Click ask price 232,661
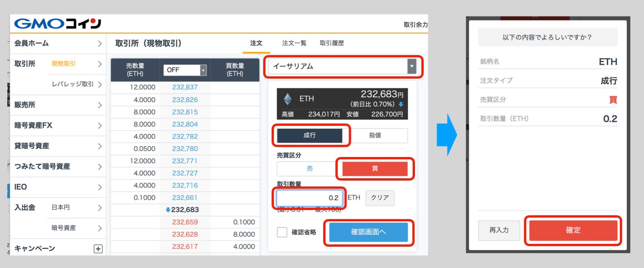This screenshot has height=268, width=644. point(185,198)
